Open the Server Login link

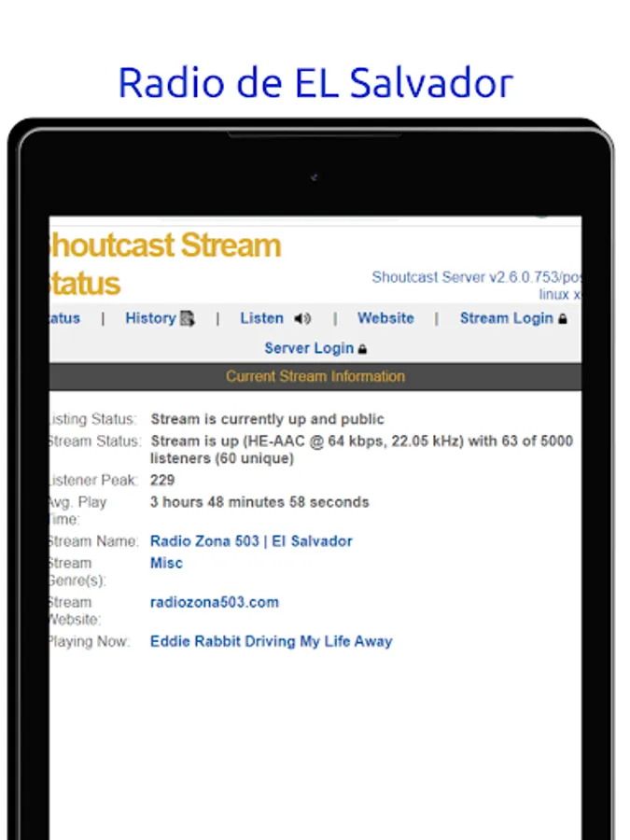point(309,348)
